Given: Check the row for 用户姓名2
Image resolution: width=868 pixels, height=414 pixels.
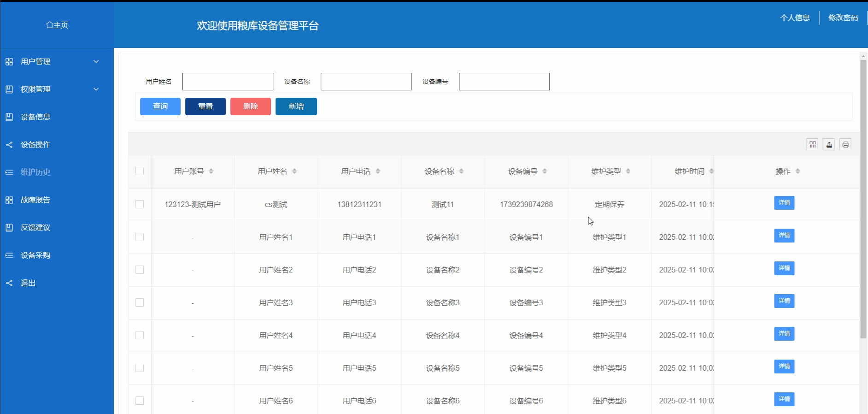Looking at the screenshot, I should [140, 270].
